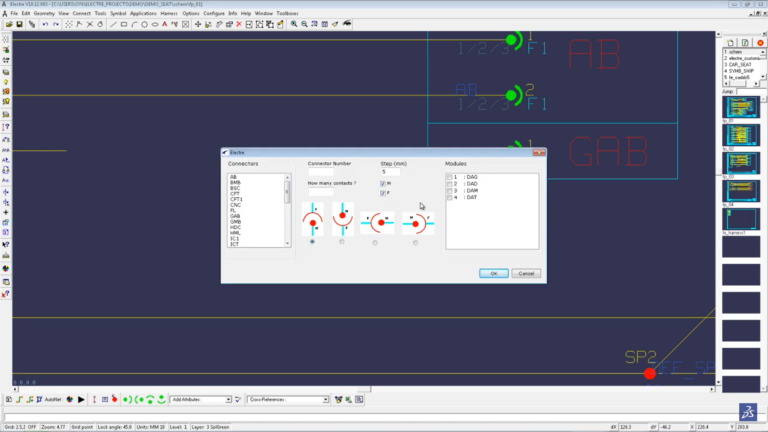Select third connector orientation radio button

(375, 242)
